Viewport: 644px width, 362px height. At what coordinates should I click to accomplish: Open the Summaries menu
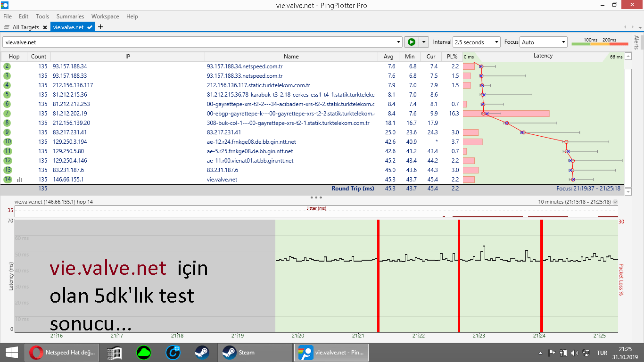[70, 16]
